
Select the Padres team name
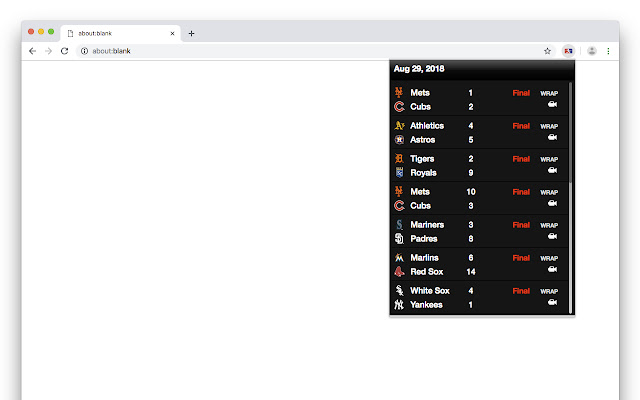click(x=424, y=239)
